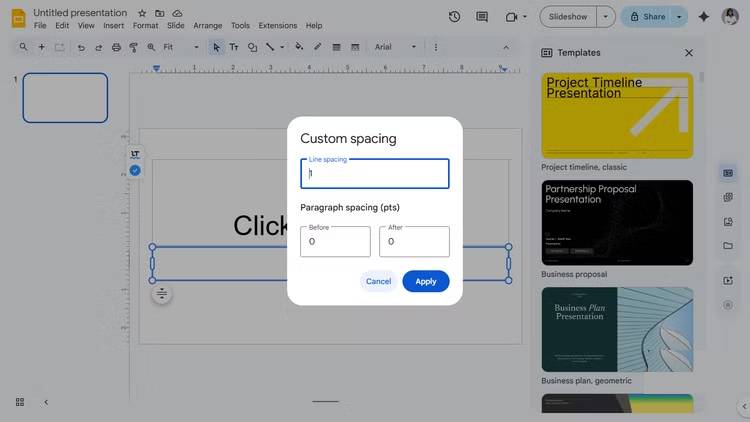
Task: Open border weight options
Action: (x=336, y=47)
